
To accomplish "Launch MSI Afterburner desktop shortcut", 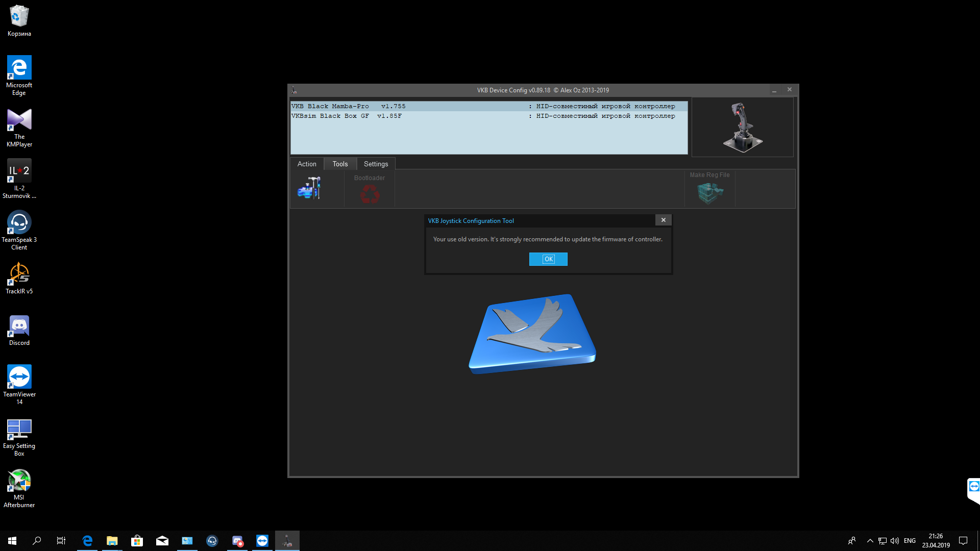I will [19, 488].
